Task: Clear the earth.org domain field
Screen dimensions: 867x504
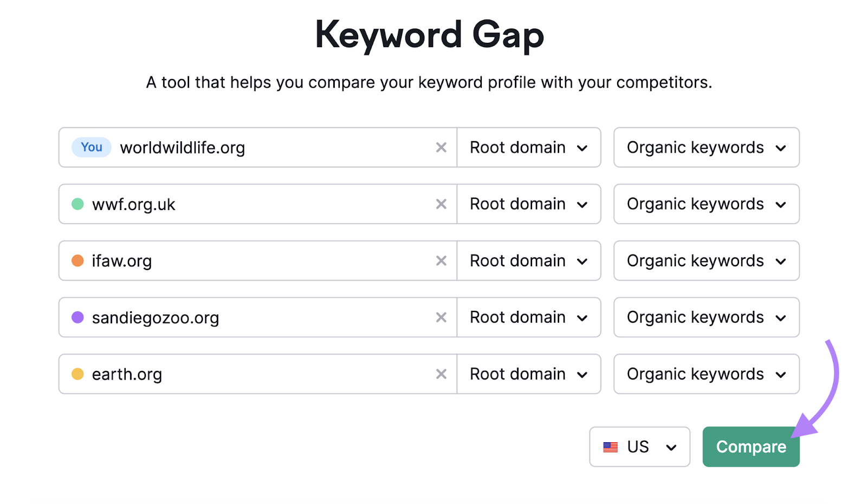Action: 442,374
